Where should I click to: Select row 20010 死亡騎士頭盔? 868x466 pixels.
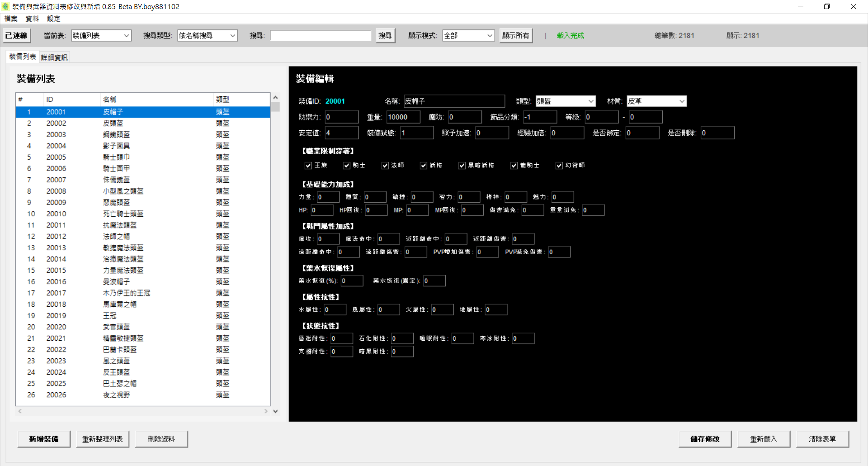[x=143, y=214]
